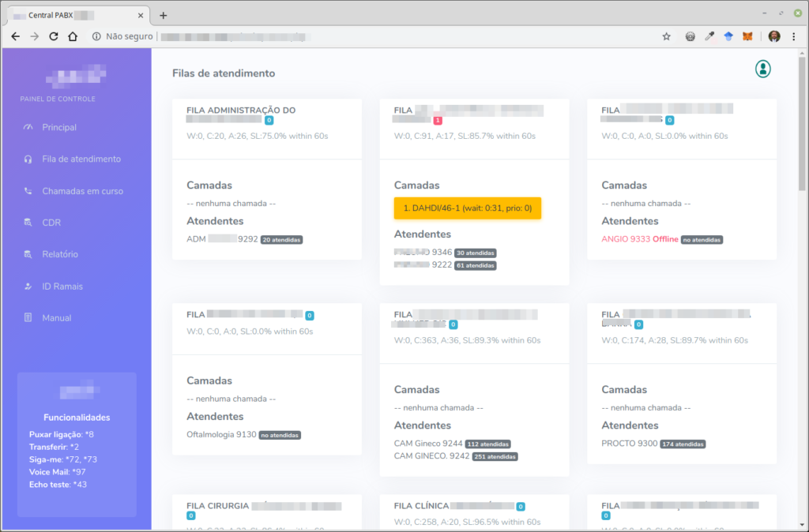Click the Relatório icon in sidebar
This screenshot has height=532, width=809.
click(x=28, y=254)
